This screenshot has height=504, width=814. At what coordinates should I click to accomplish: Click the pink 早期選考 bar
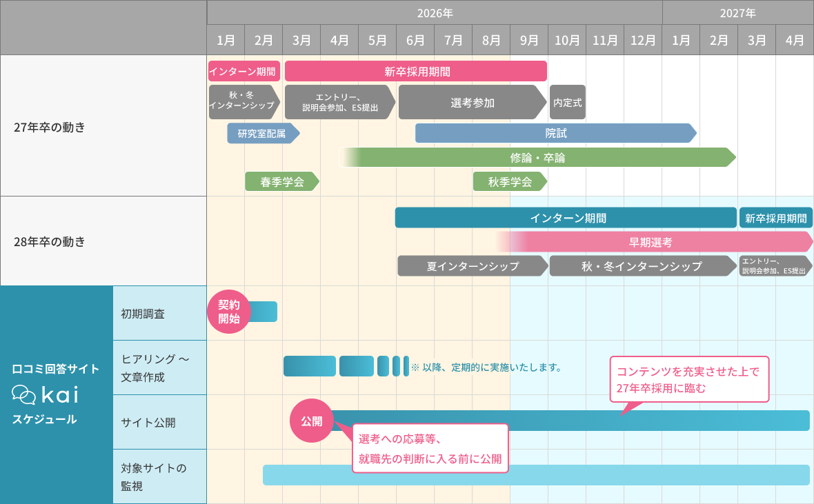651,242
